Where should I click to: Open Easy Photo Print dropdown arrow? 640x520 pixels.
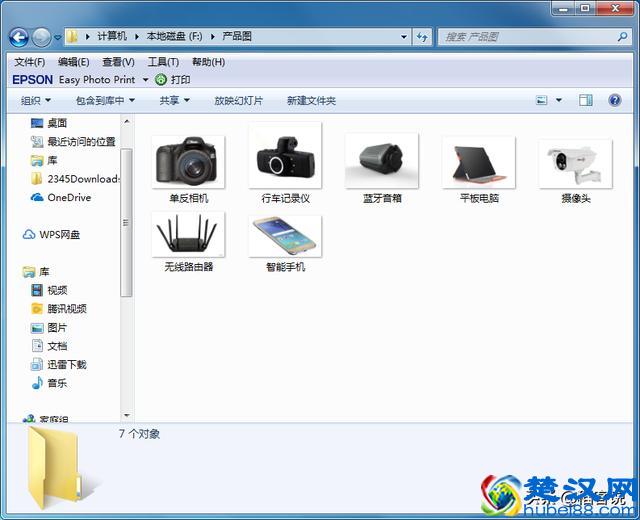pyautogui.click(x=145, y=80)
